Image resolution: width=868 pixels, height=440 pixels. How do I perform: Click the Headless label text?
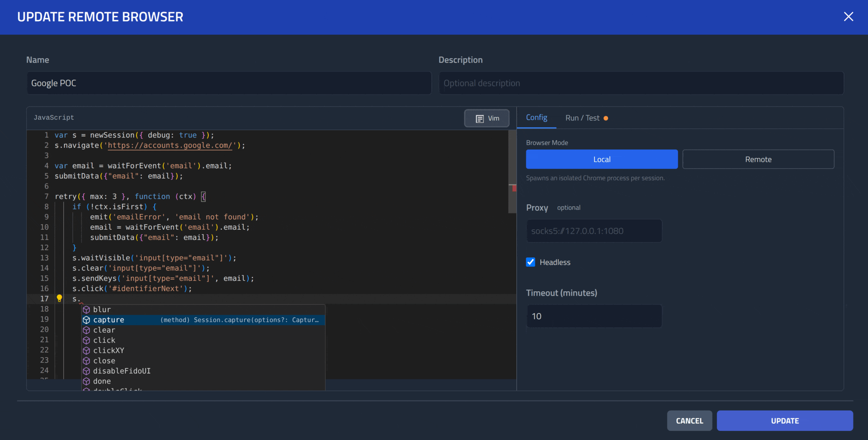[x=555, y=262]
